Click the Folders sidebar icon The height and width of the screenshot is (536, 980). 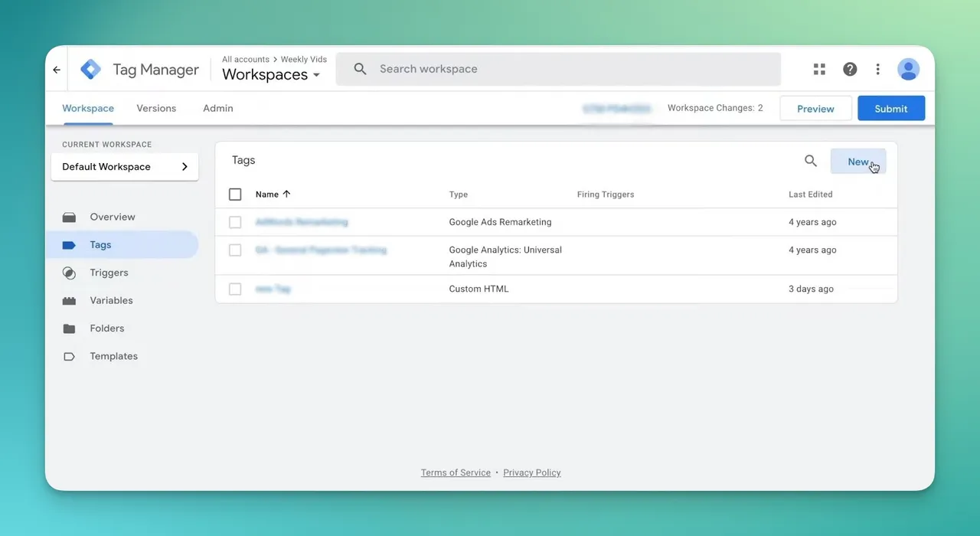(x=69, y=328)
